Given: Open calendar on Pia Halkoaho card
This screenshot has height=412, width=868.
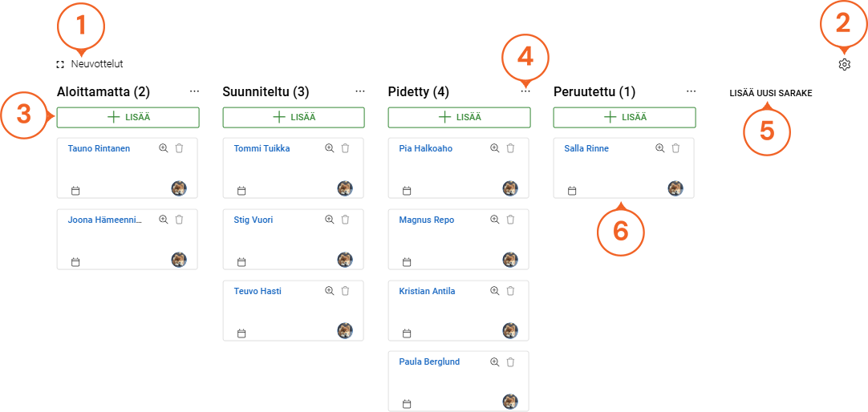Looking at the screenshot, I should (x=407, y=191).
